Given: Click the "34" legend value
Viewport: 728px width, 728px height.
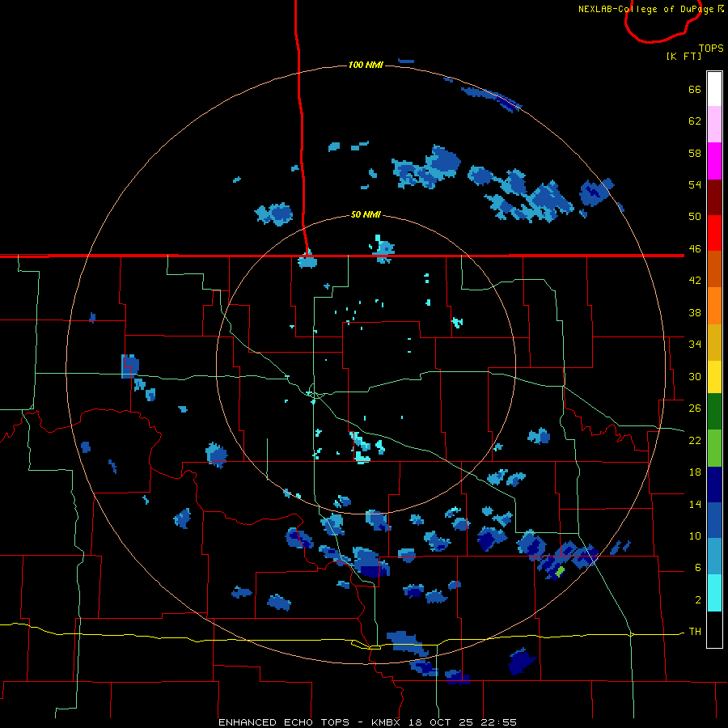Looking at the screenshot, I should click(x=695, y=344).
